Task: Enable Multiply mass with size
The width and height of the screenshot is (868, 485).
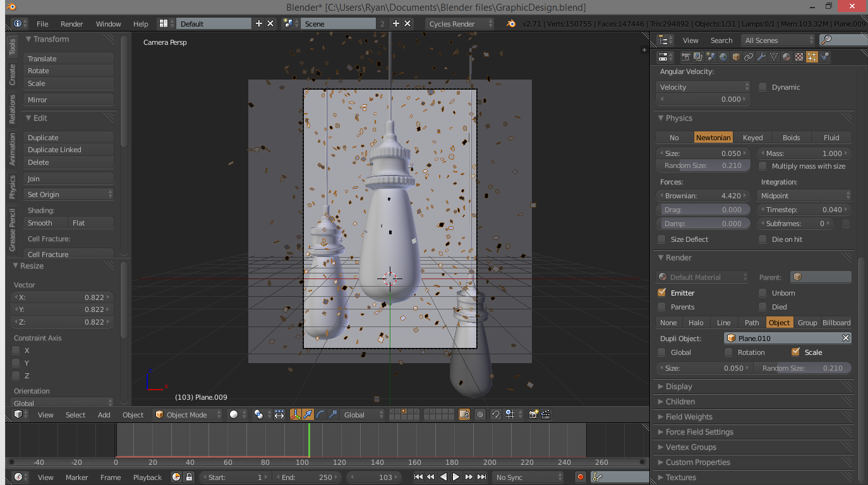Action: pyautogui.click(x=763, y=166)
